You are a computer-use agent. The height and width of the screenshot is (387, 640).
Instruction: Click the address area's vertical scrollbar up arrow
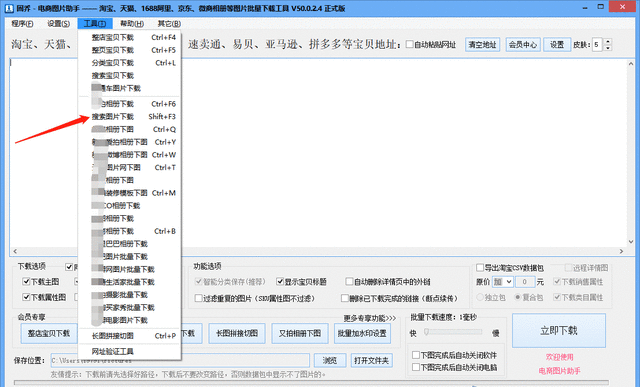[x=631, y=64]
